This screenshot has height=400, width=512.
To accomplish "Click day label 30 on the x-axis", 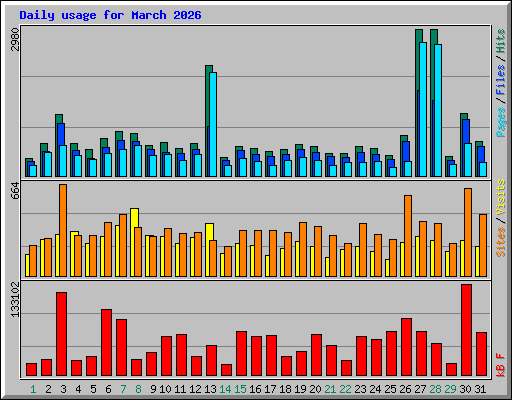I will point(465,389).
